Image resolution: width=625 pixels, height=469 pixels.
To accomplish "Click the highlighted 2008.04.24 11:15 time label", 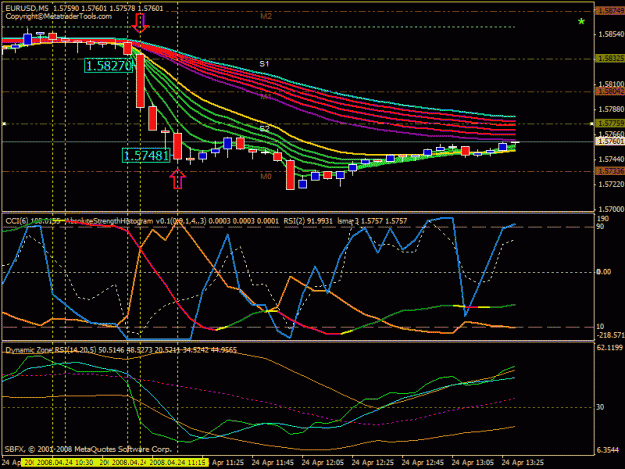I will tap(179, 463).
